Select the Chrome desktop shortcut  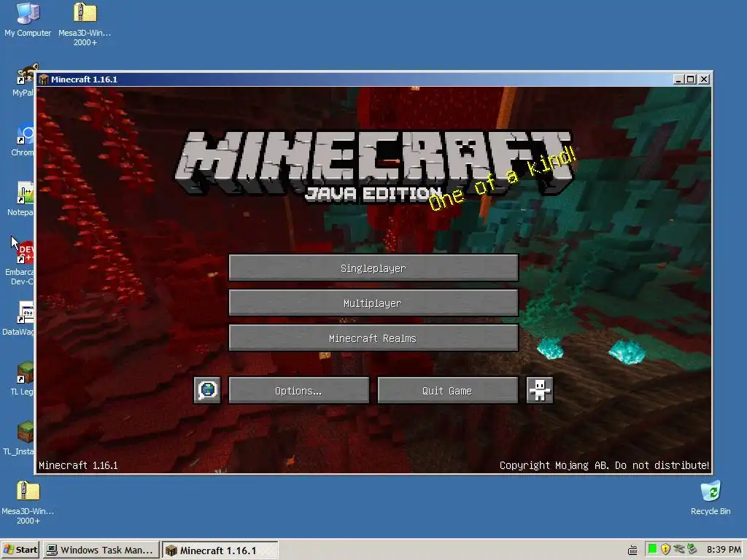23,140
